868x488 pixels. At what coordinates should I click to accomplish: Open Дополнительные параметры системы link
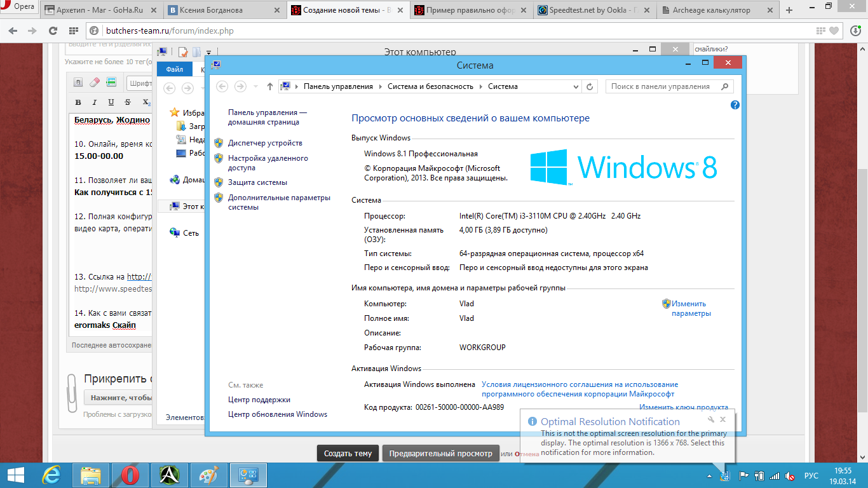click(x=280, y=202)
